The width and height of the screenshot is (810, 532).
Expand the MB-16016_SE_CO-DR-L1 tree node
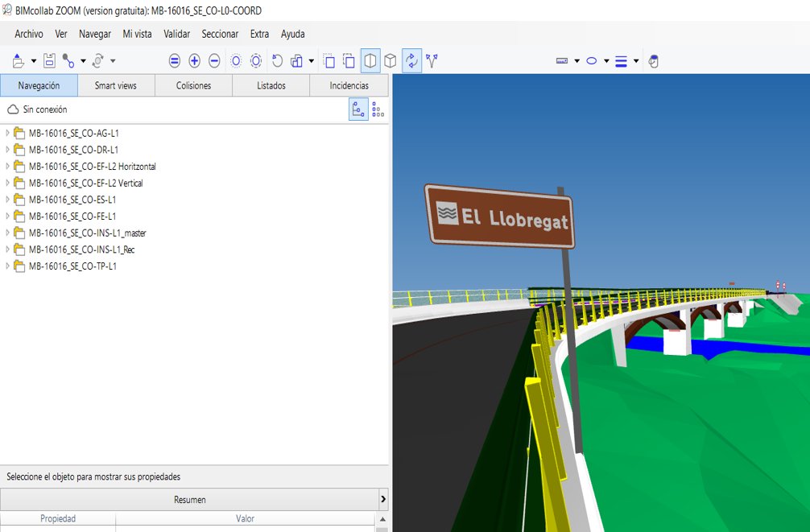[7, 150]
